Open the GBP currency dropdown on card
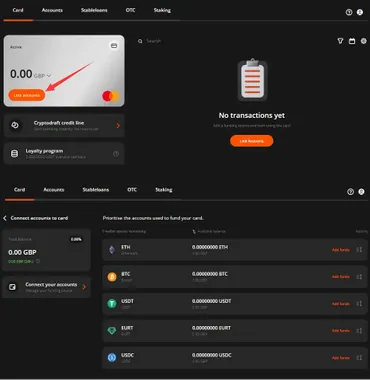 (43, 76)
